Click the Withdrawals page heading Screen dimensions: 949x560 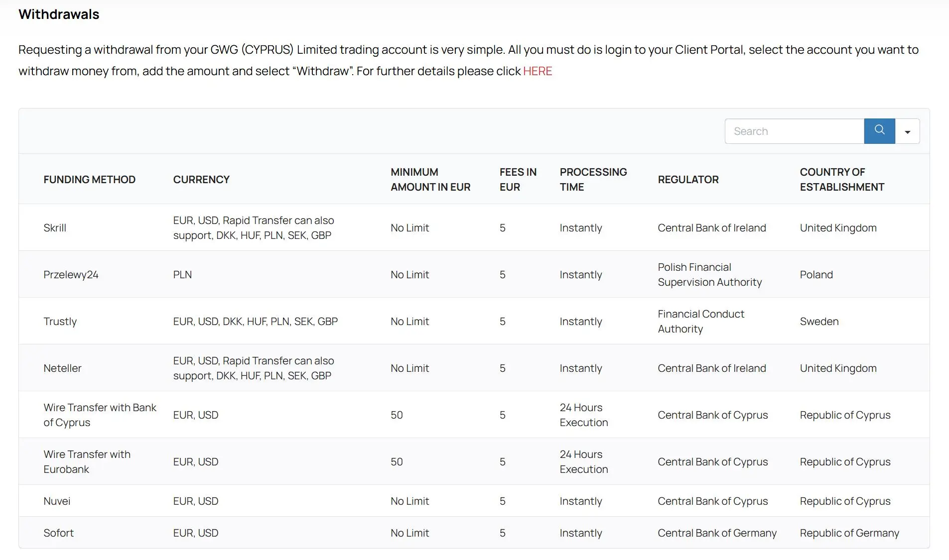click(59, 14)
